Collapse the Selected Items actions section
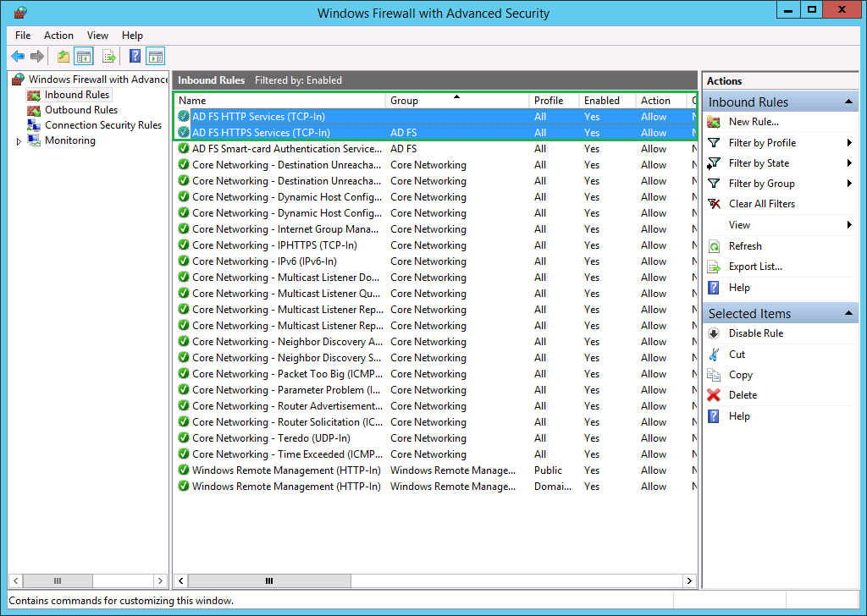The width and height of the screenshot is (867, 616). tap(848, 313)
